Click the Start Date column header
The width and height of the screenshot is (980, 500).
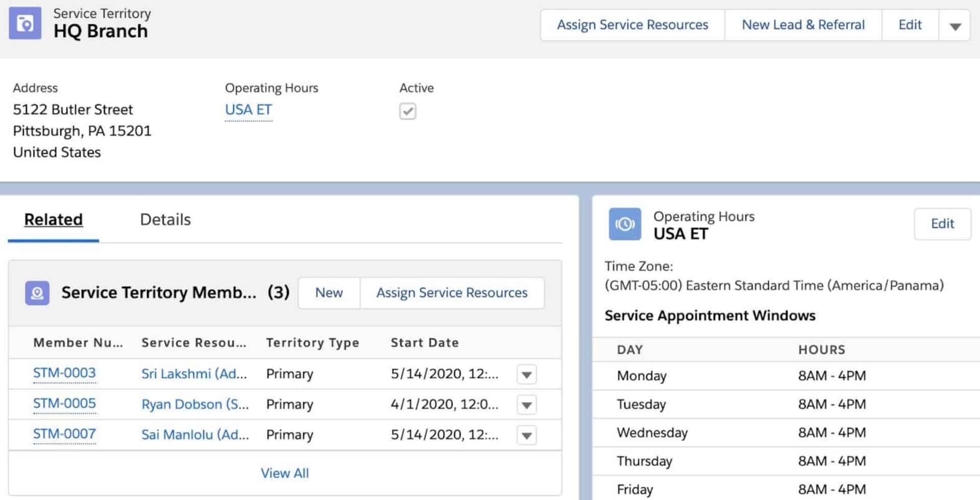425,343
